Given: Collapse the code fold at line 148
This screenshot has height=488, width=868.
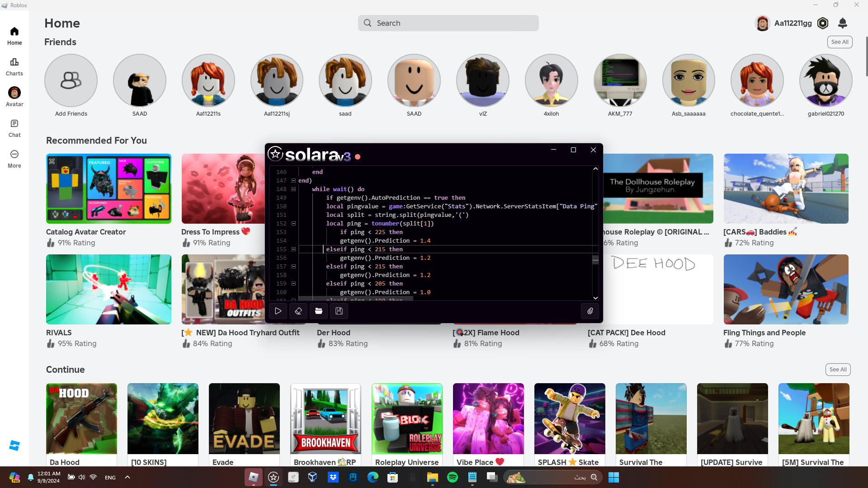Looking at the screenshot, I should (x=293, y=189).
